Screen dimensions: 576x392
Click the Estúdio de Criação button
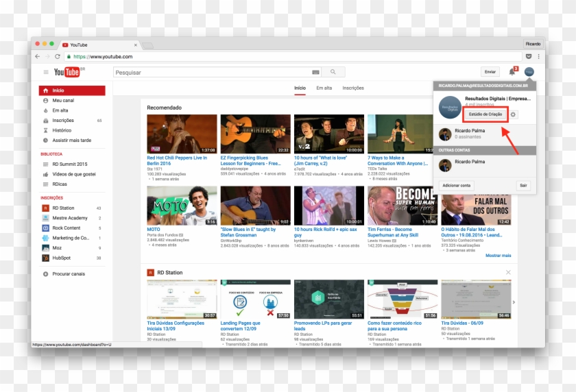click(485, 114)
